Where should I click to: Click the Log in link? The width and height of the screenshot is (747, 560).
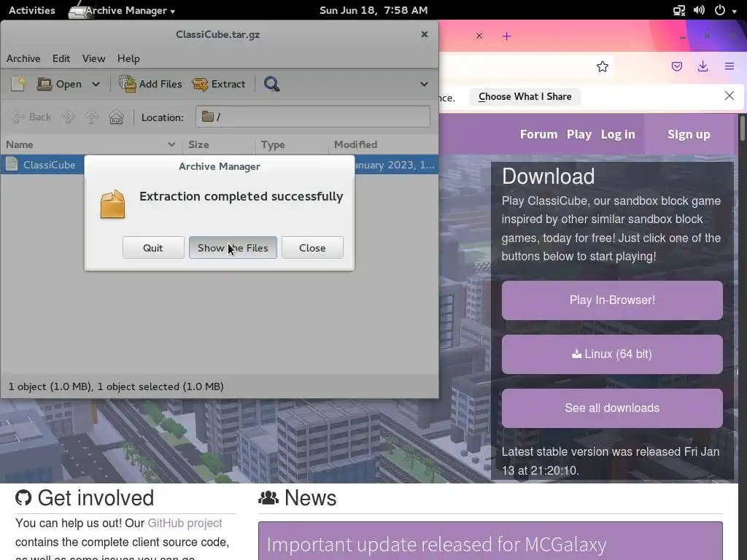coord(617,134)
